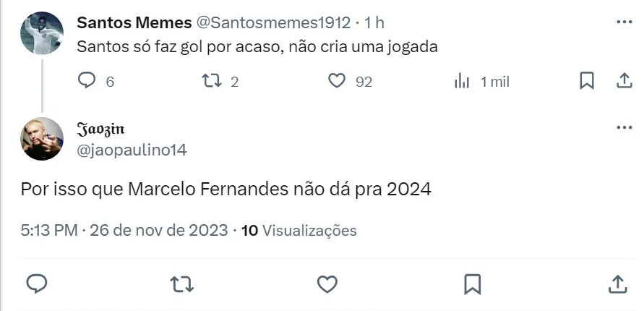
Task: Open the Santos Memes display name link
Action: coord(133,22)
